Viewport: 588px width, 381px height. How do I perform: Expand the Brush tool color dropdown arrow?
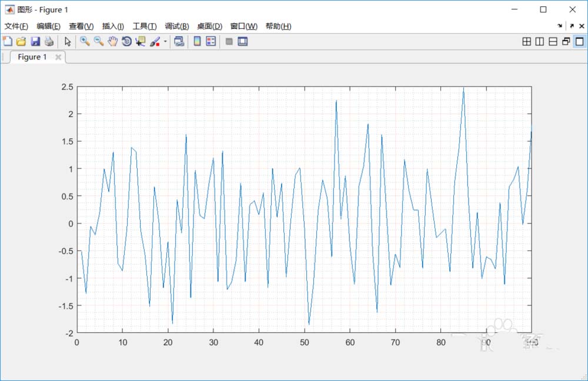point(165,42)
